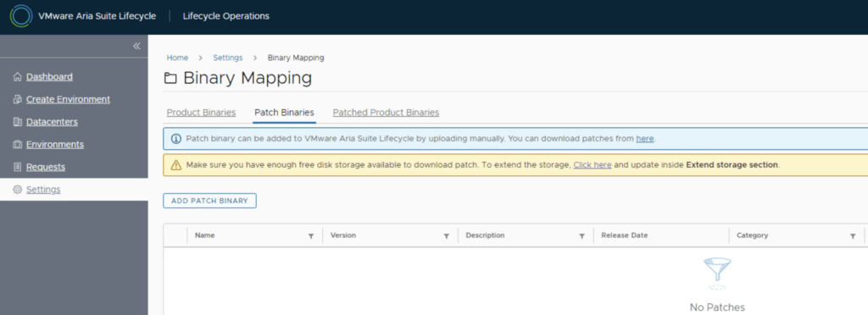Click the Environments icon in sidebar
Screen dimensions: 868x315
17,145
